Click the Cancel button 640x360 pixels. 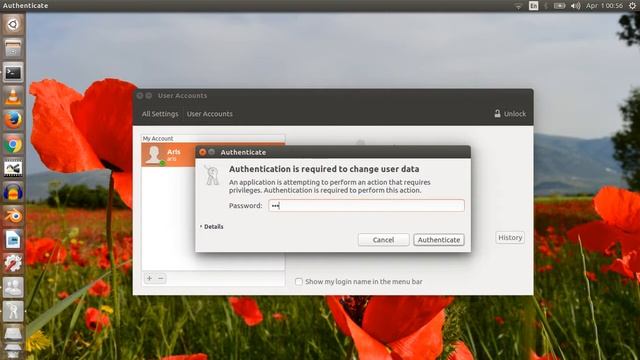(x=383, y=240)
